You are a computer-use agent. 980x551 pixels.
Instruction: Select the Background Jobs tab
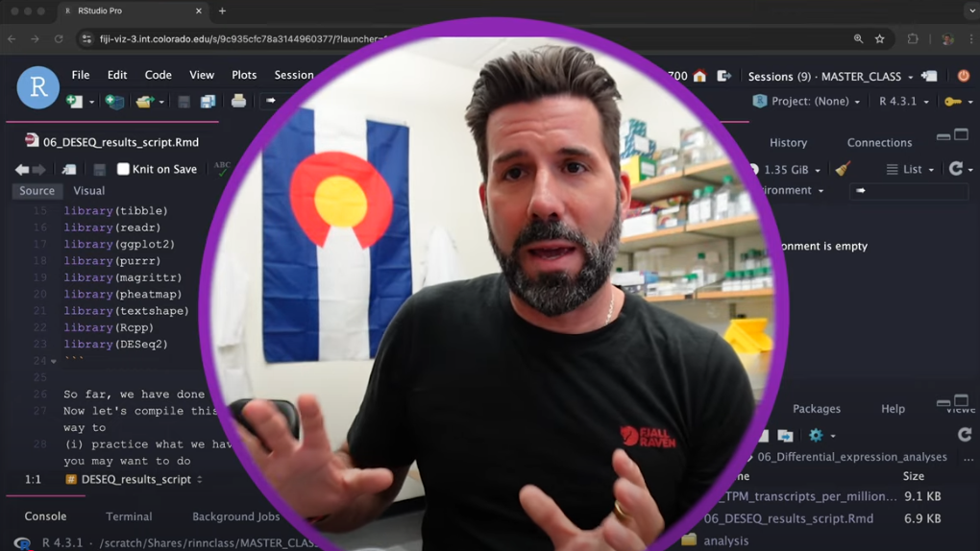tap(235, 516)
